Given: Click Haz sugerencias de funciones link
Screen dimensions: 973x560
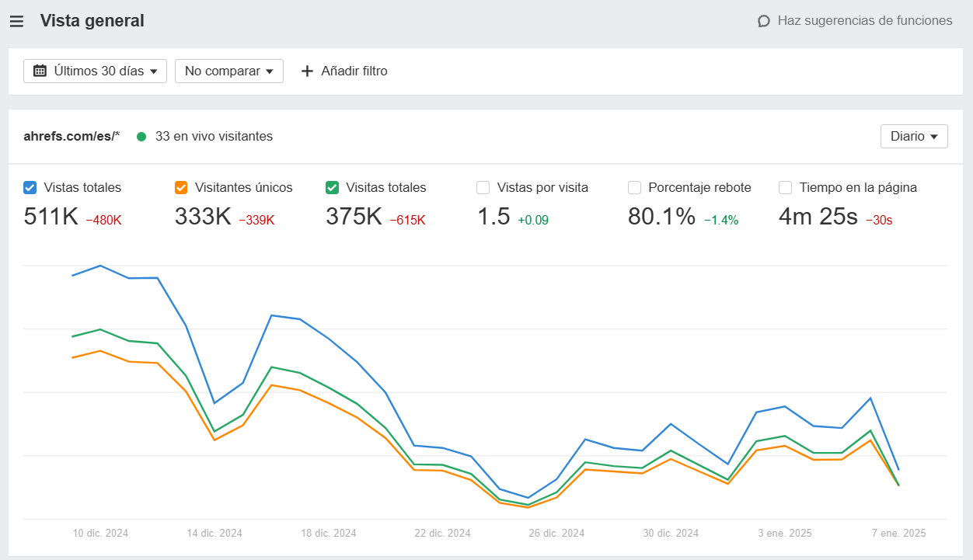Looking at the screenshot, I should (x=864, y=21).
